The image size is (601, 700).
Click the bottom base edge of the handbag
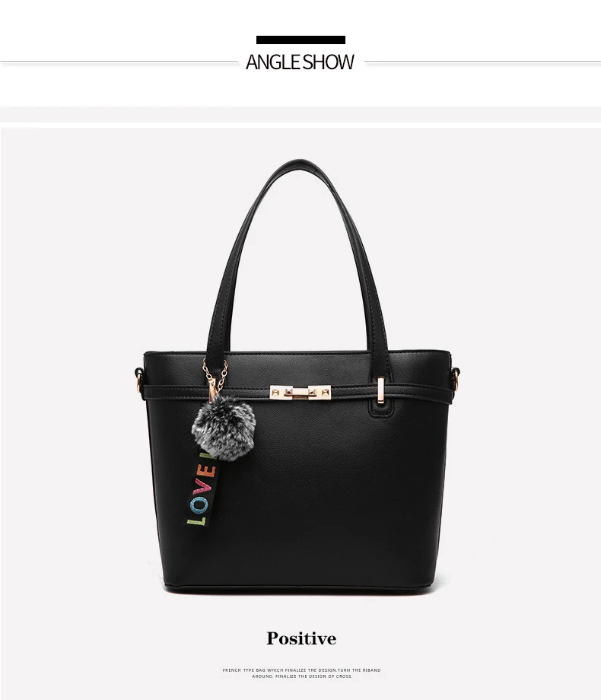(300, 589)
